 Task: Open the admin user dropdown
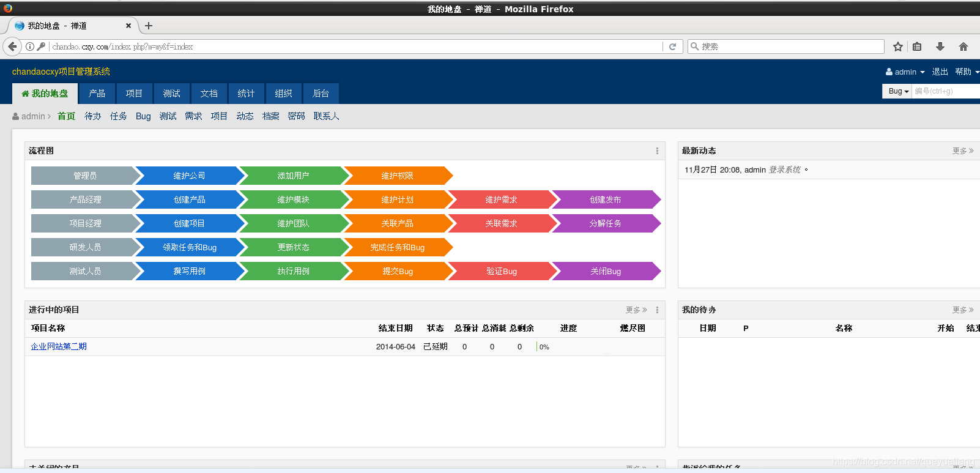pos(905,72)
